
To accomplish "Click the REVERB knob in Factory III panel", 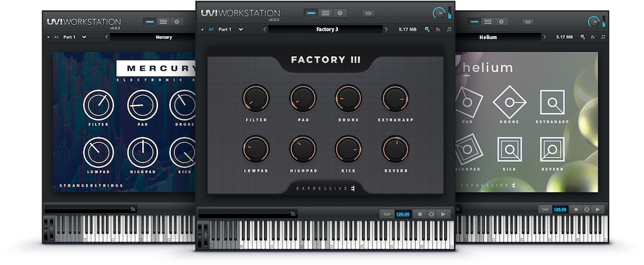I will click(395, 149).
